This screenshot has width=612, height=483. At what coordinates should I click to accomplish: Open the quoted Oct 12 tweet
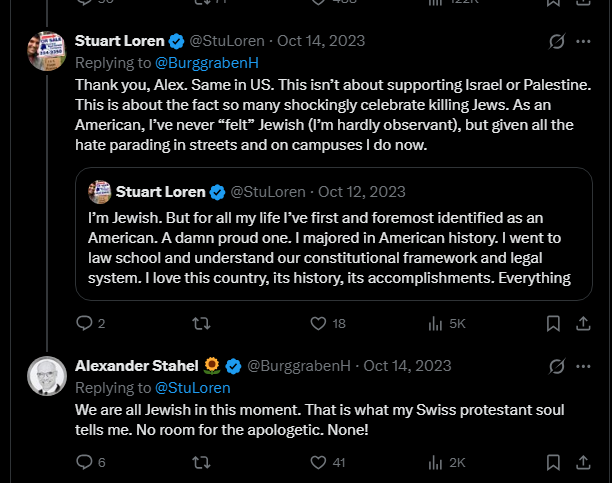334,234
